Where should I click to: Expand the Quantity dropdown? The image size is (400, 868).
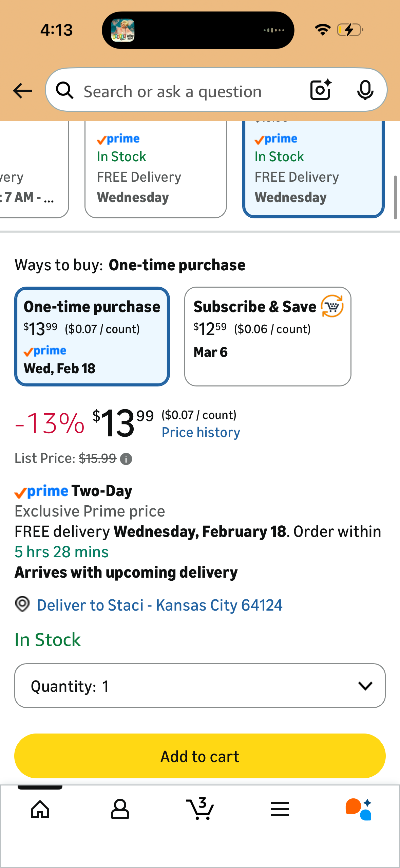coord(200,686)
